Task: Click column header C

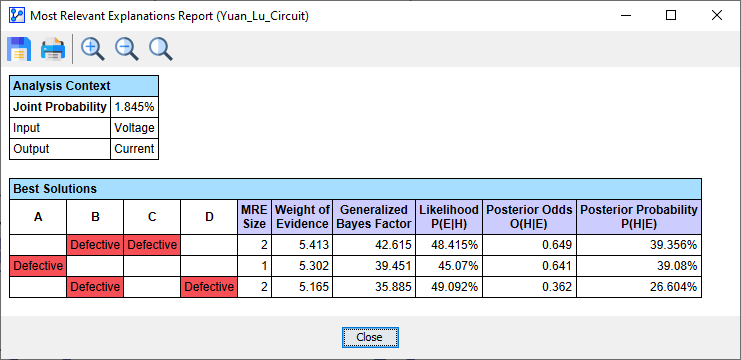Action: 152,217
